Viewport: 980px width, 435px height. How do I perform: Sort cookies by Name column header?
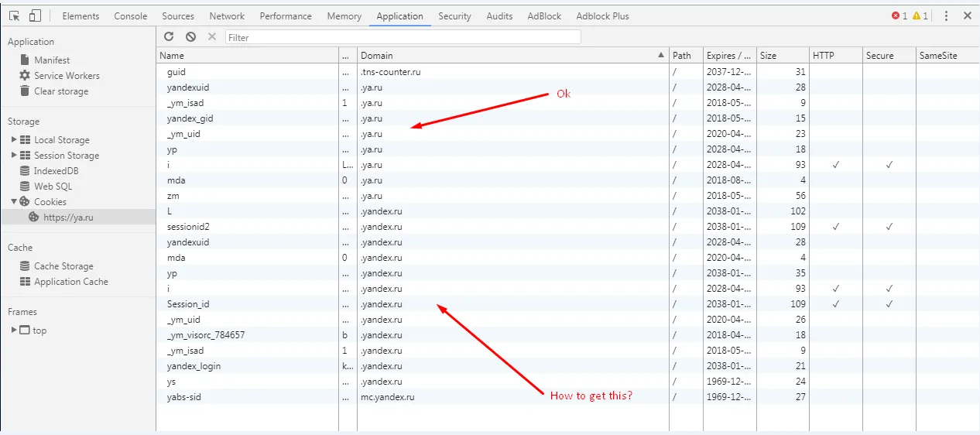point(248,55)
